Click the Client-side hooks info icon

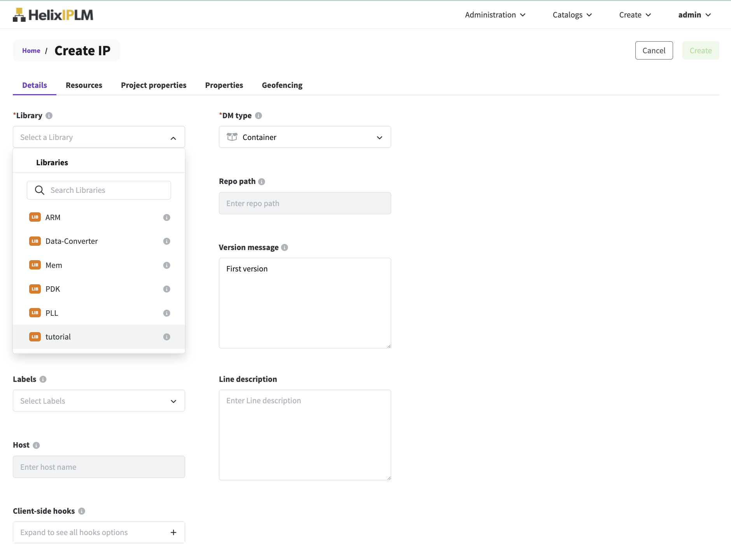[x=82, y=511]
